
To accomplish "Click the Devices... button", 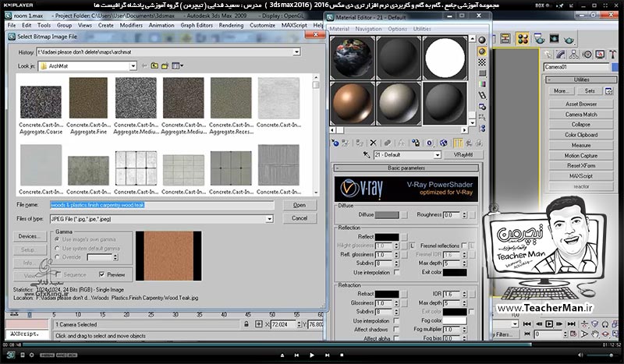I will click(29, 236).
